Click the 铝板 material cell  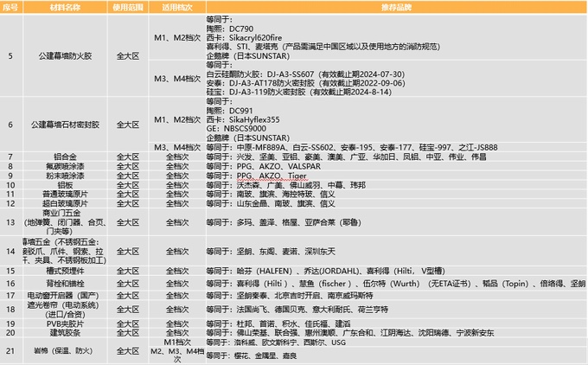64,183
